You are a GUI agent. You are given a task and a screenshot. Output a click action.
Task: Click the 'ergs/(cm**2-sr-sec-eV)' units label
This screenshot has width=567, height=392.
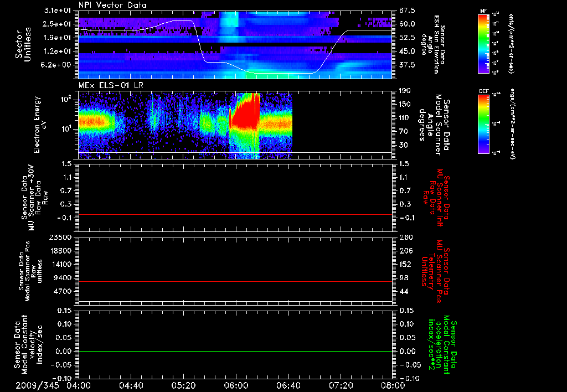pyautogui.click(x=512, y=123)
